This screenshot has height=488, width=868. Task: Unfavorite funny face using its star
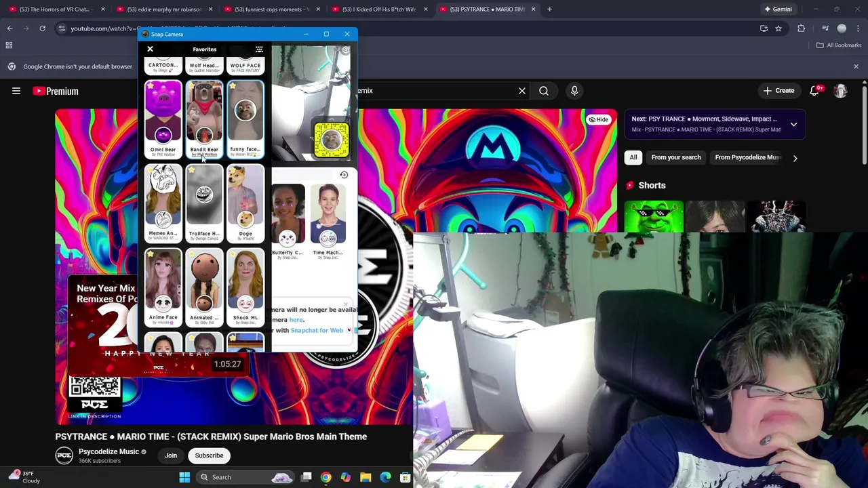(233, 86)
